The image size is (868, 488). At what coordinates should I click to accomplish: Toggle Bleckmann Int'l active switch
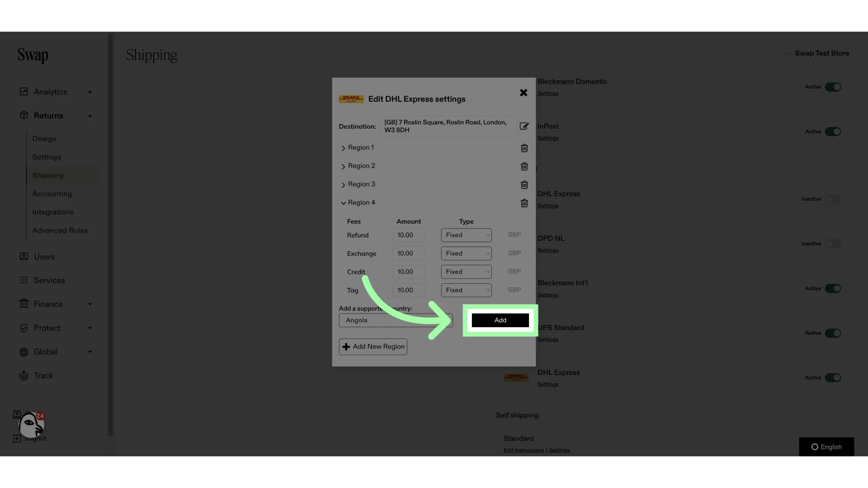833,288
